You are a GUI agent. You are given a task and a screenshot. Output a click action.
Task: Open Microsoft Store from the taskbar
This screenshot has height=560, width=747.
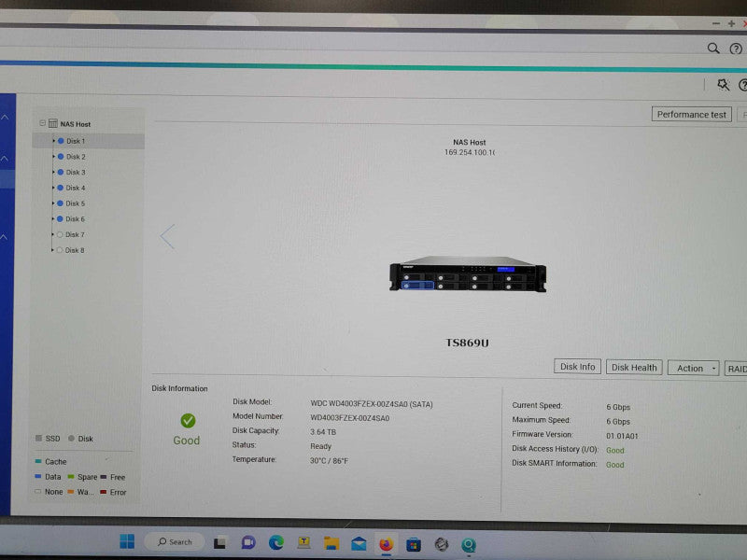pyautogui.click(x=414, y=544)
